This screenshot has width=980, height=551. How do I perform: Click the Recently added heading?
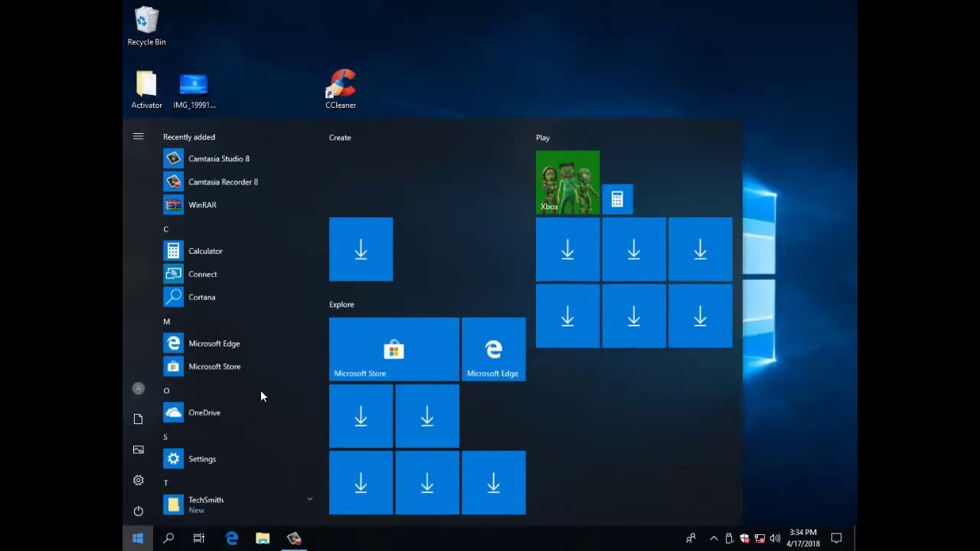pyautogui.click(x=189, y=137)
